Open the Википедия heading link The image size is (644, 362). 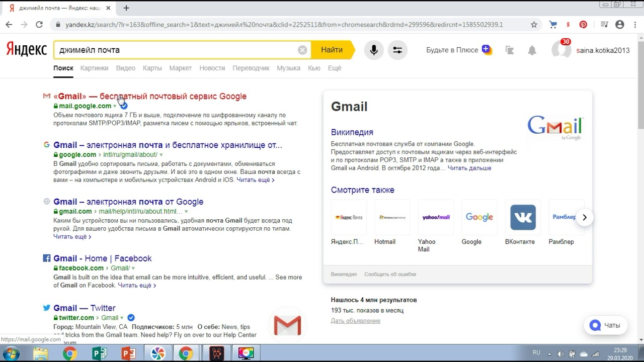352,132
